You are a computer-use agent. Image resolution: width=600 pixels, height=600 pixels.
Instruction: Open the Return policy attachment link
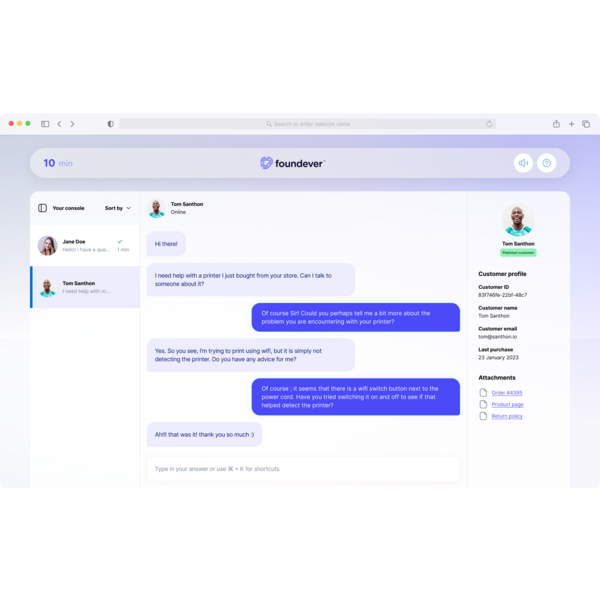[507, 416]
